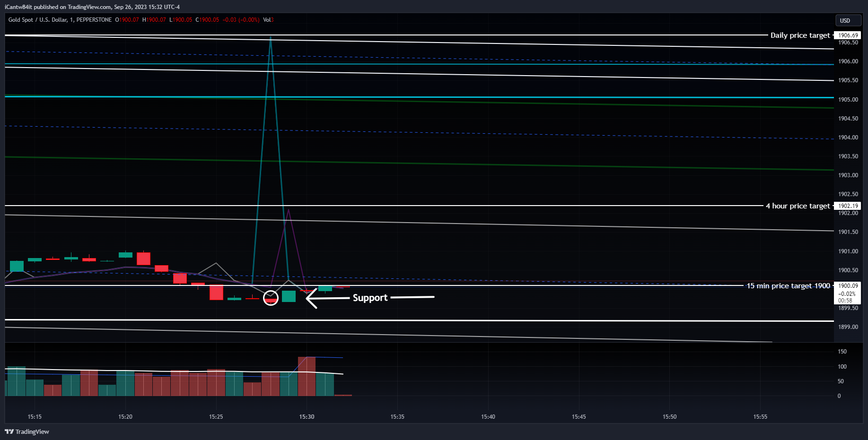Image resolution: width=868 pixels, height=440 pixels.
Task: Select the 'Support' text annotation
Action: [x=370, y=298]
